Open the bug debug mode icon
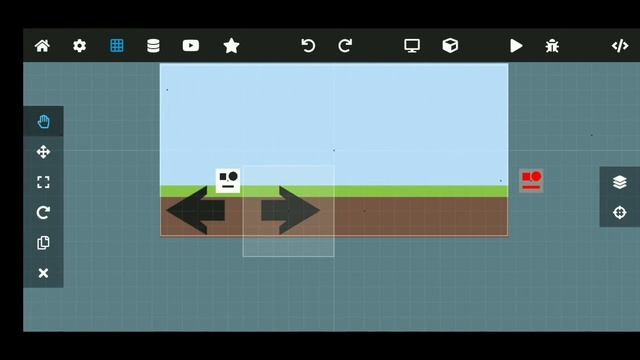The height and width of the screenshot is (360, 640). (x=552, y=46)
